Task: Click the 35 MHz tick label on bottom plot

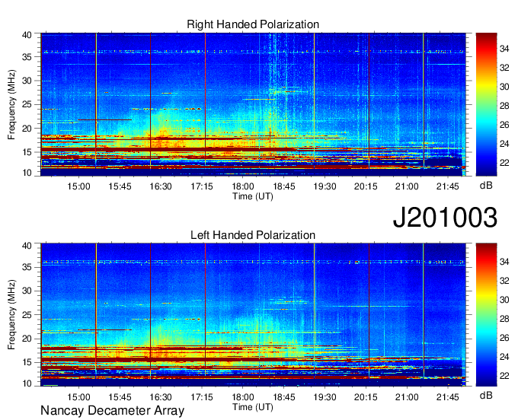Action: click(x=27, y=267)
